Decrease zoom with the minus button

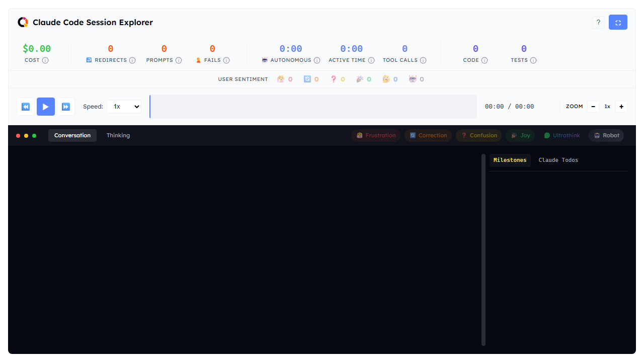(x=593, y=107)
